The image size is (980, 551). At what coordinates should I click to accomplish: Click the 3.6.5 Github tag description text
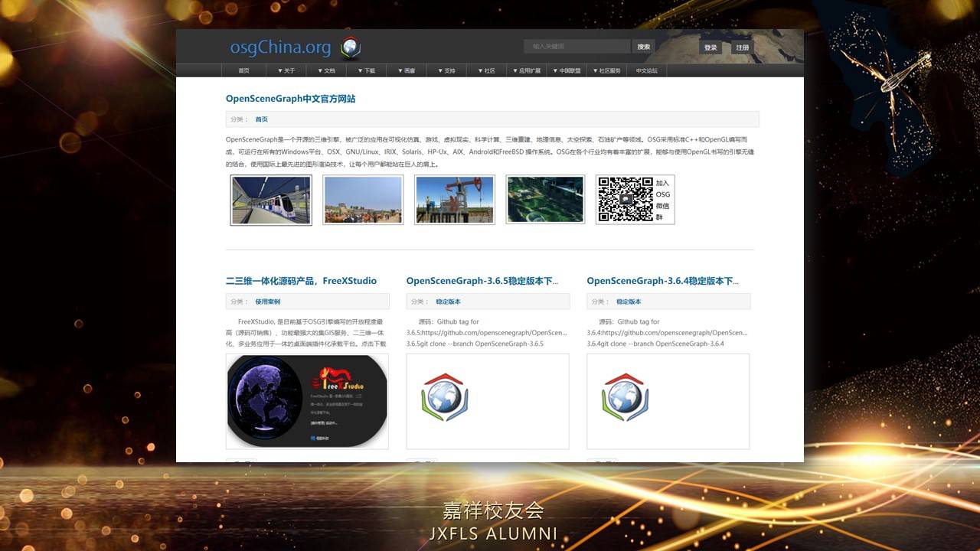click(x=487, y=333)
